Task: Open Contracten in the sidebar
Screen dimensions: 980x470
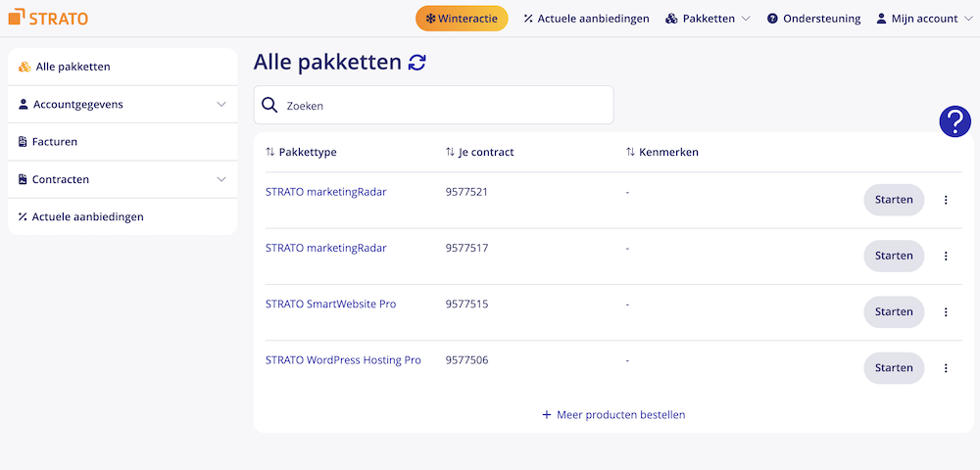Action: click(122, 179)
